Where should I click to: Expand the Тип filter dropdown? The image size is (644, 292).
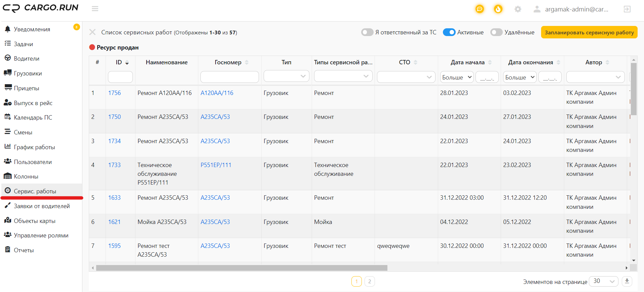(287, 76)
